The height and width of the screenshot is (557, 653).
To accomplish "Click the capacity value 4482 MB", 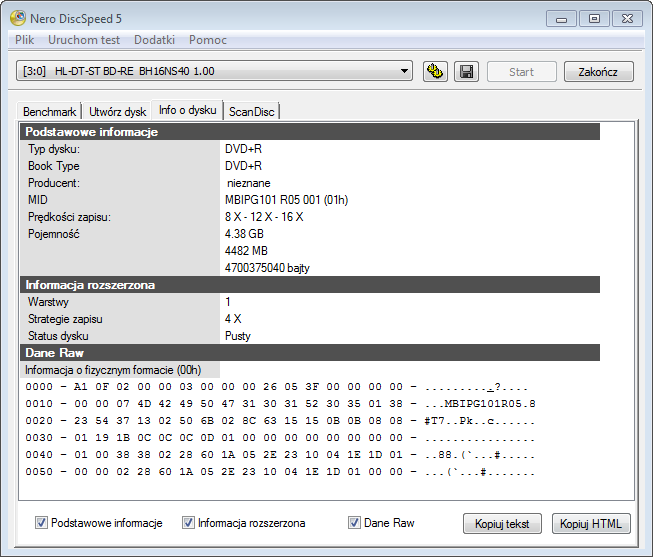I will tap(246, 251).
